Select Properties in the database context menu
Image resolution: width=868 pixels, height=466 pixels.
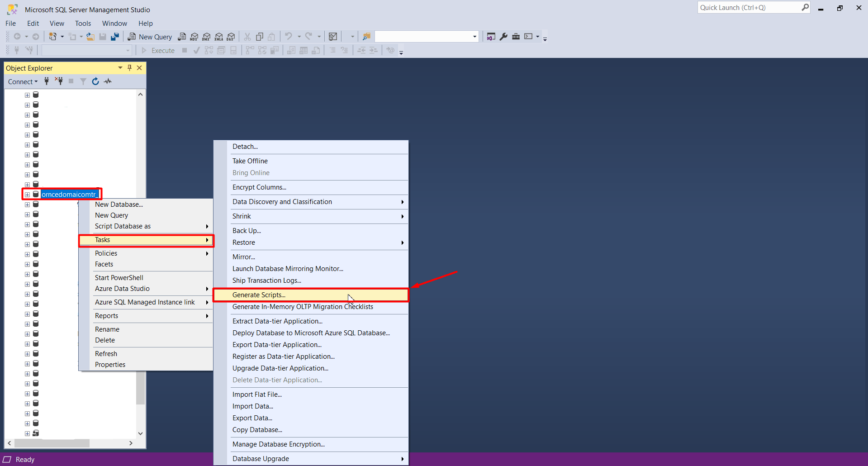pyautogui.click(x=110, y=365)
